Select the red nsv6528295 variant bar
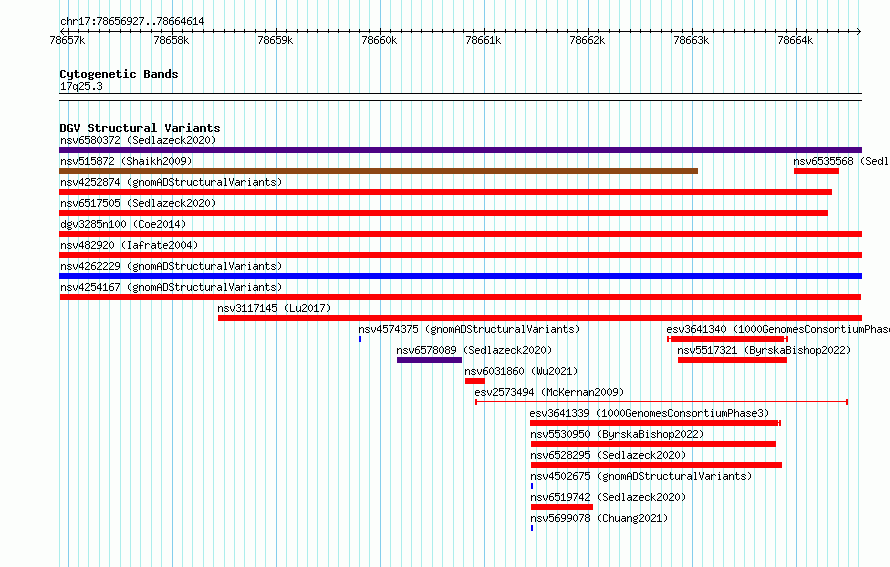 656,465
